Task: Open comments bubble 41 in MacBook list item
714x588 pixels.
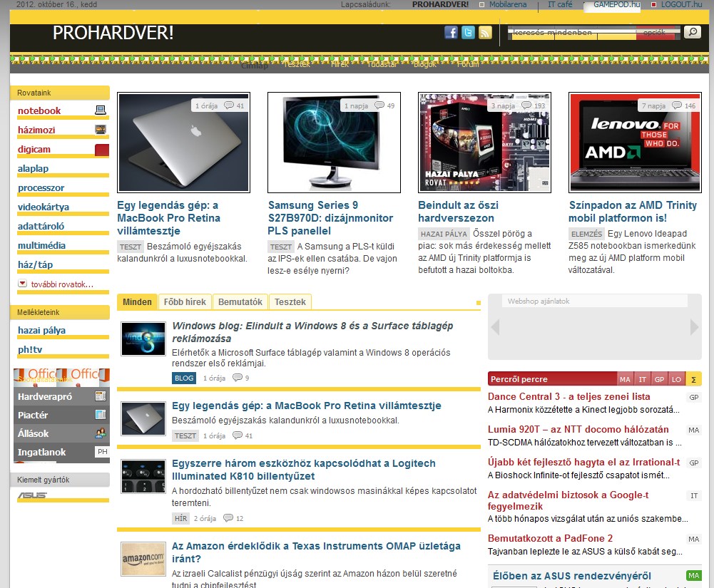Action: (x=238, y=435)
